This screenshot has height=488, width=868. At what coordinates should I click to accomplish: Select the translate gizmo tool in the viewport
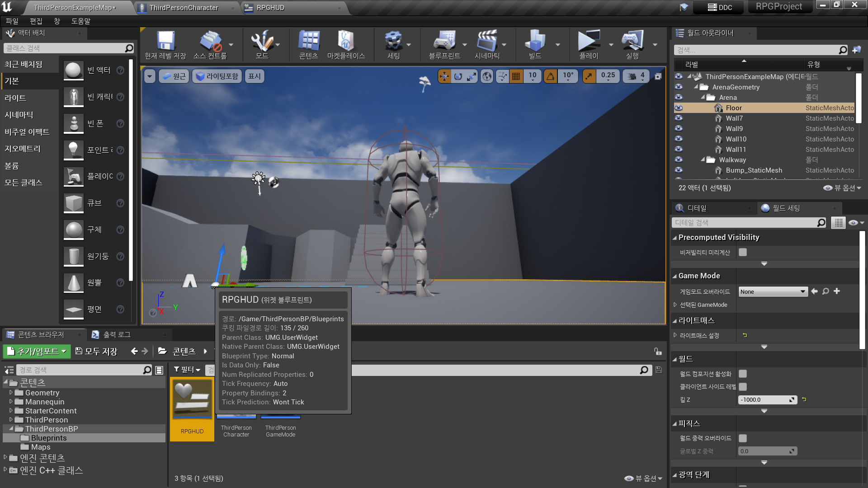pyautogui.click(x=444, y=76)
